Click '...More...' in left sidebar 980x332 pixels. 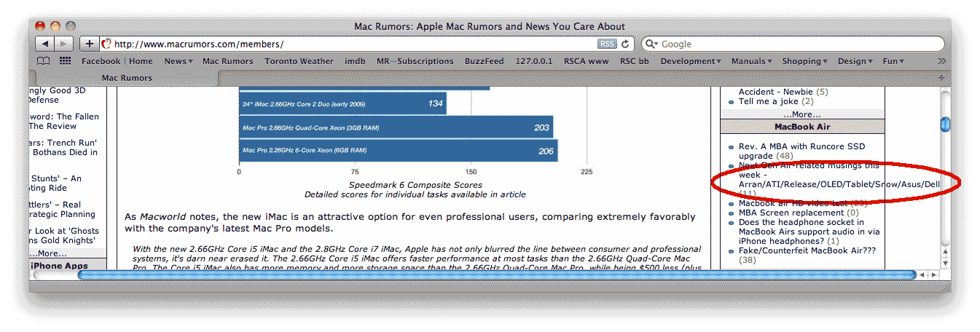click(x=47, y=253)
